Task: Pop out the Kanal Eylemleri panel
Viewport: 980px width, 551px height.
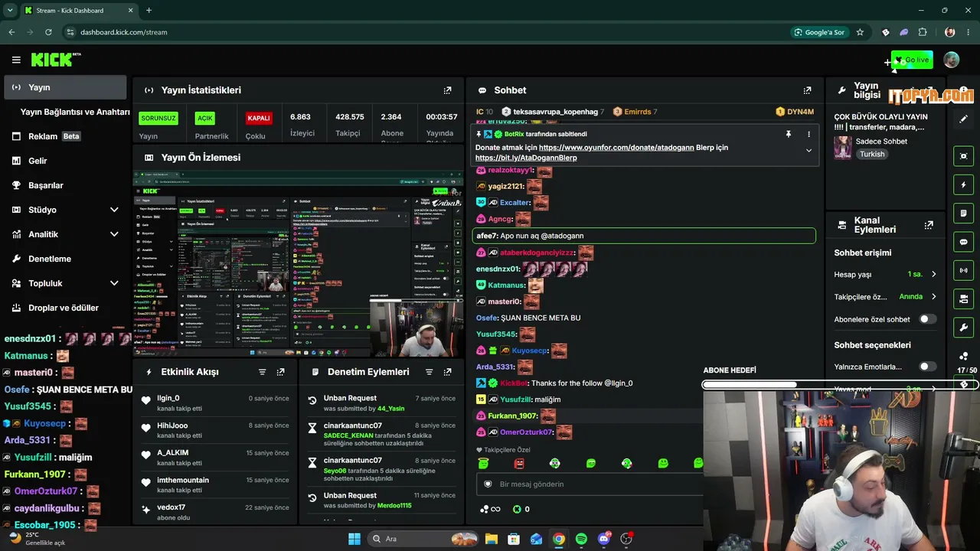Action: (x=929, y=225)
